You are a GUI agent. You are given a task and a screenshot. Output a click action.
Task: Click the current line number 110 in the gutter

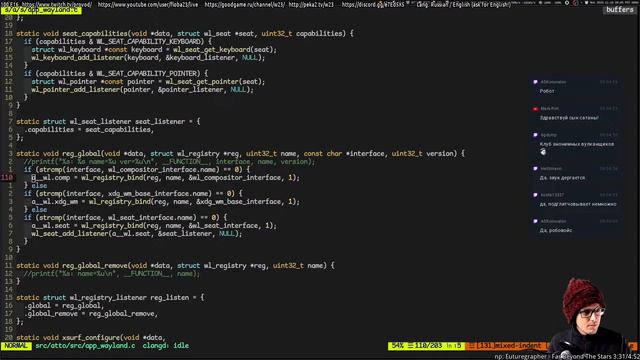[7, 178]
